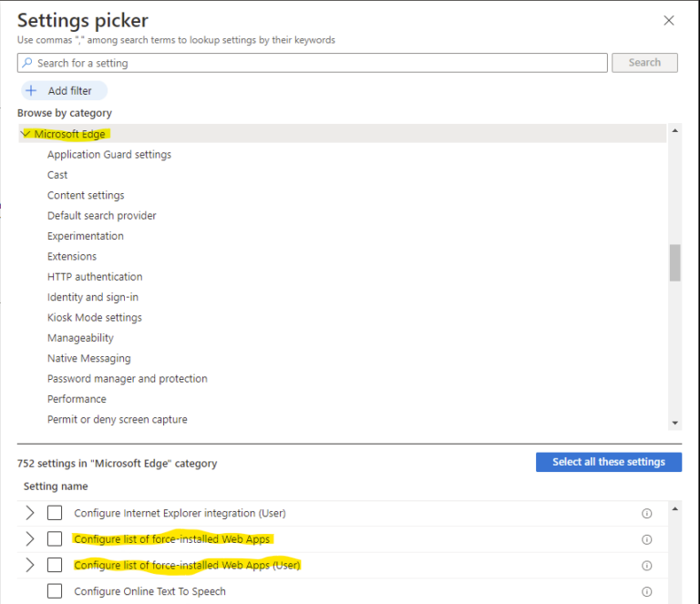
Task: Click the Search button
Action: (644, 63)
